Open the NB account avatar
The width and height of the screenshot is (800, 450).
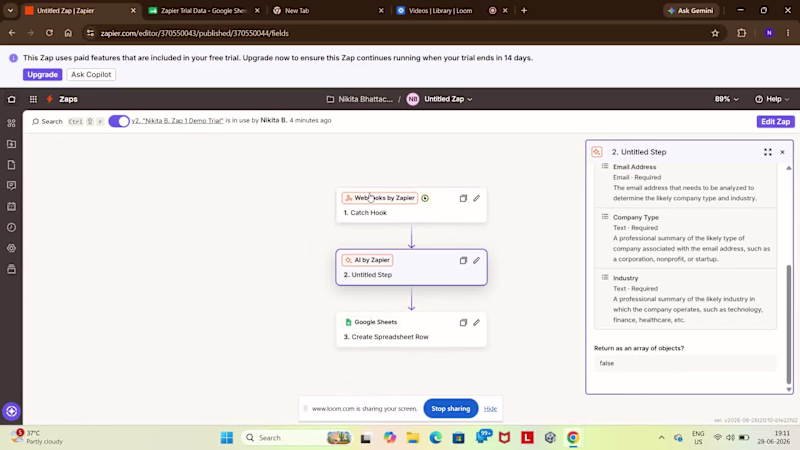[x=413, y=99]
